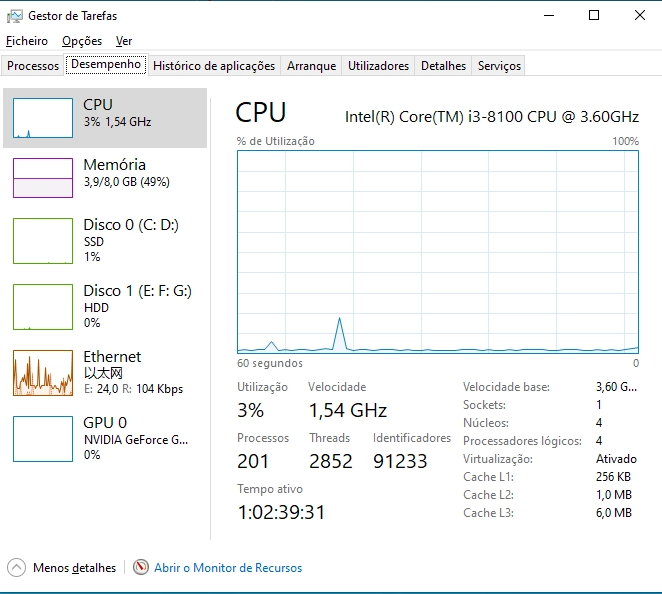Click the Cache L3 6,0 MB value
The width and height of the screenshot is (662, 594).
click(x=614, y=513)
